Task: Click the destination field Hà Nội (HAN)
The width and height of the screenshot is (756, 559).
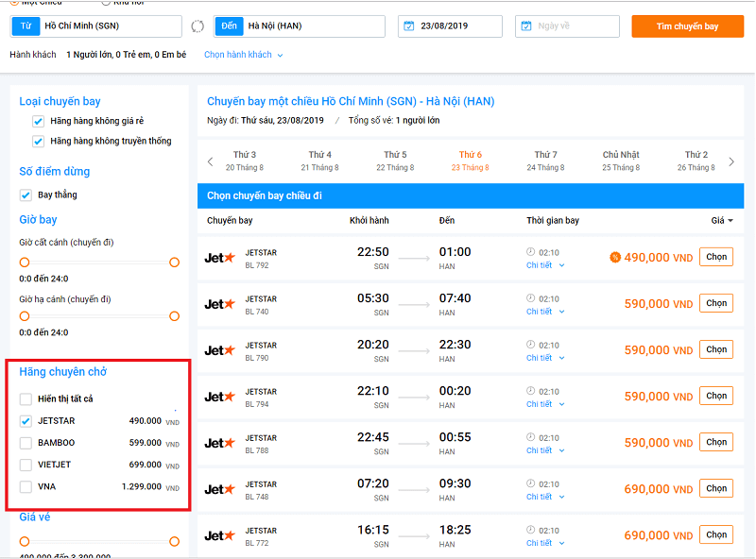Action: [x=300, y=26]
